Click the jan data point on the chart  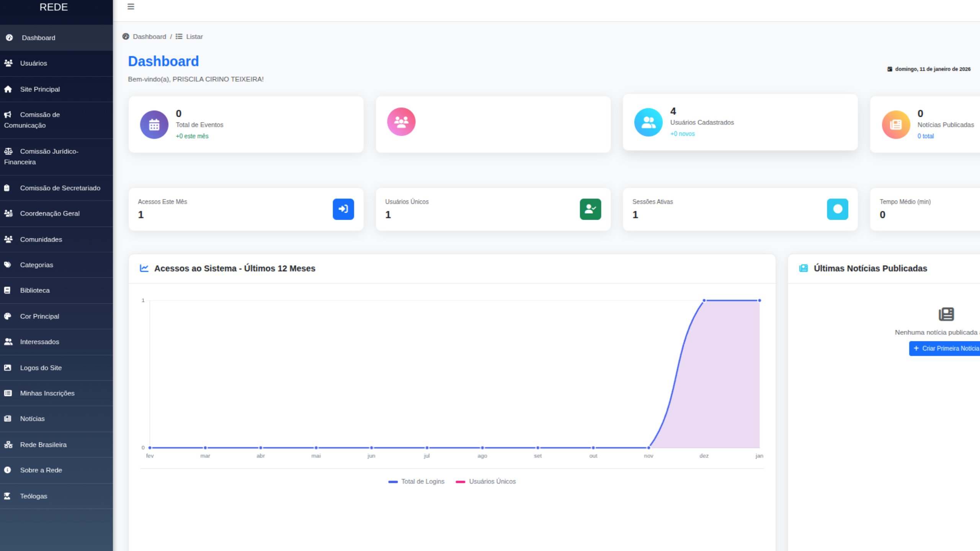point(759,300)
